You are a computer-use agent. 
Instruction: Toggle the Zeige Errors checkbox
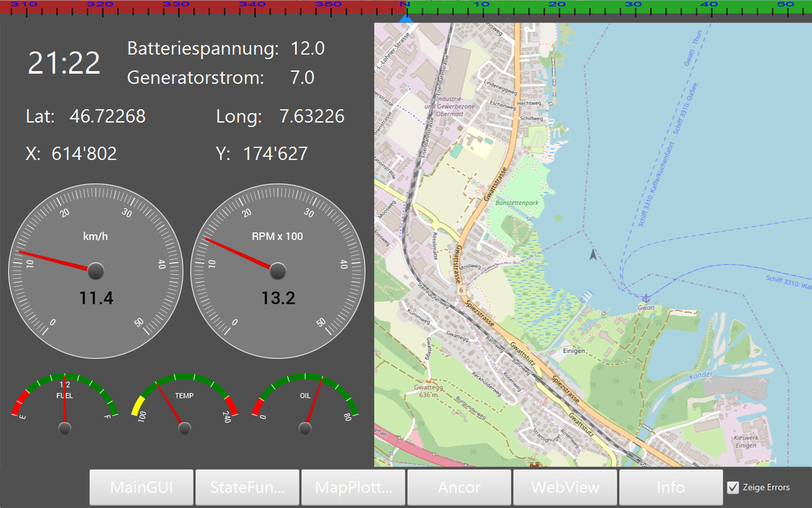(732, 487)
